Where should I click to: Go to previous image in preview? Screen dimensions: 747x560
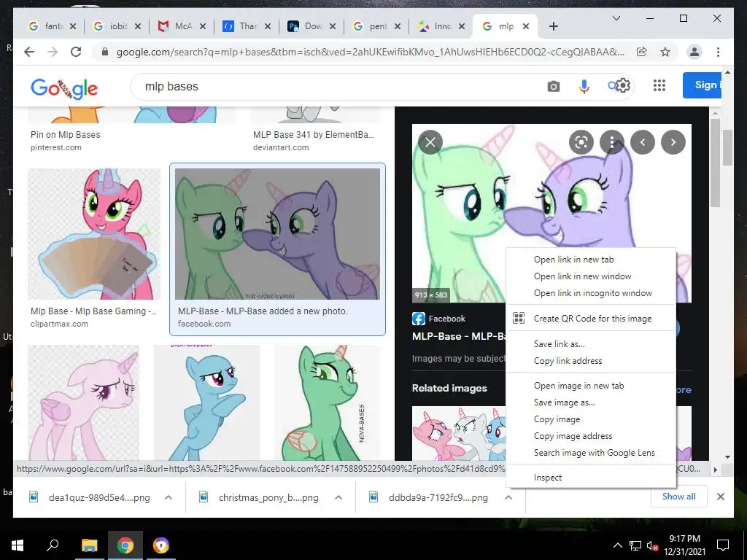tap(643, 142)
